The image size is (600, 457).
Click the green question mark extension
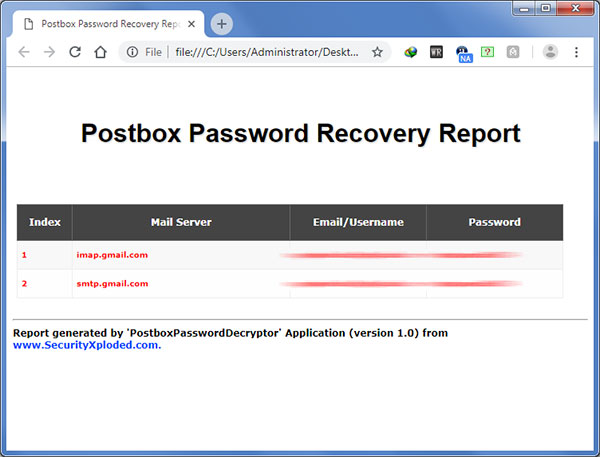(487, 52)
